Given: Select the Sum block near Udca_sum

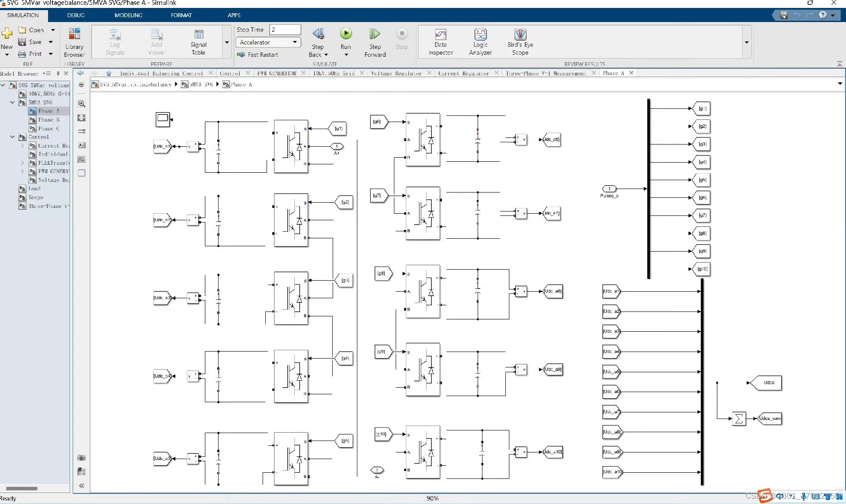Looking at the screenshot, I should click(x=739, y=419).
